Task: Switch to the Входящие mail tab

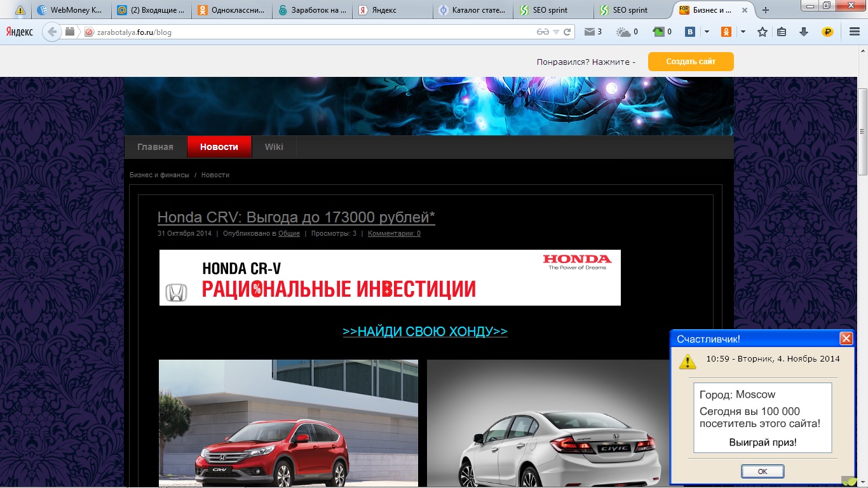Action: click(x=151, y=10)
